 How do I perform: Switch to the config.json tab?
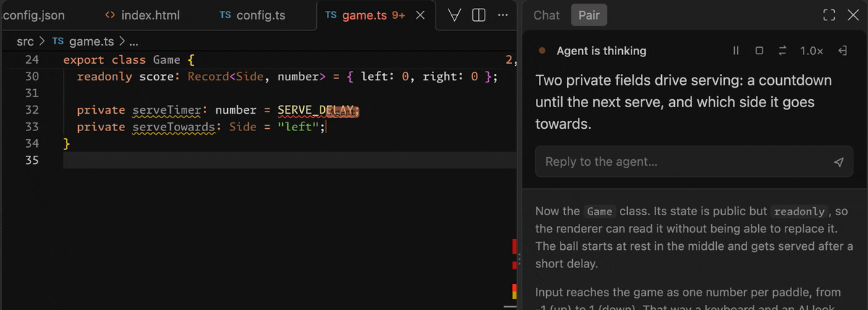pos(31,15)
